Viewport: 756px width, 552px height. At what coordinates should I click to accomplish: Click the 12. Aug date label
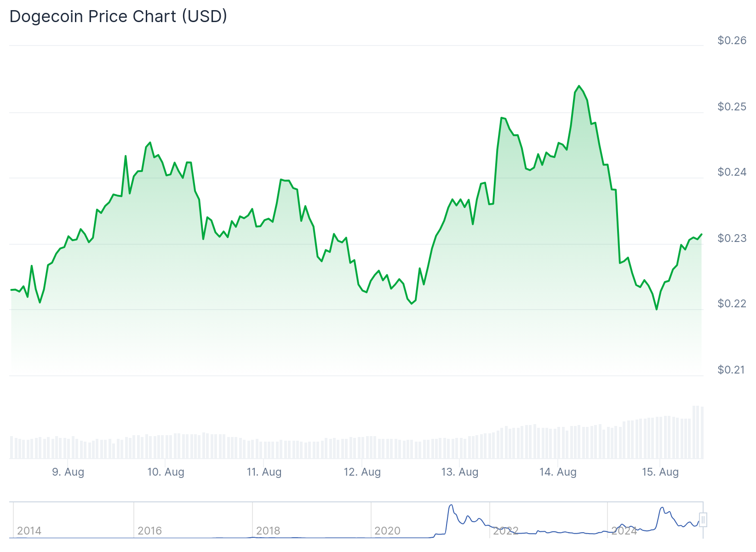click(x=362, y=472)
